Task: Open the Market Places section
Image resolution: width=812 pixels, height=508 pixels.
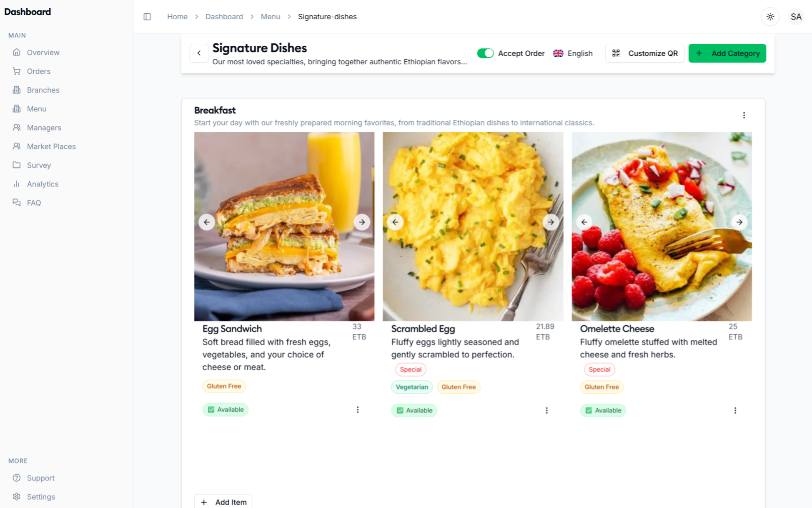Action: click(51, 146)
